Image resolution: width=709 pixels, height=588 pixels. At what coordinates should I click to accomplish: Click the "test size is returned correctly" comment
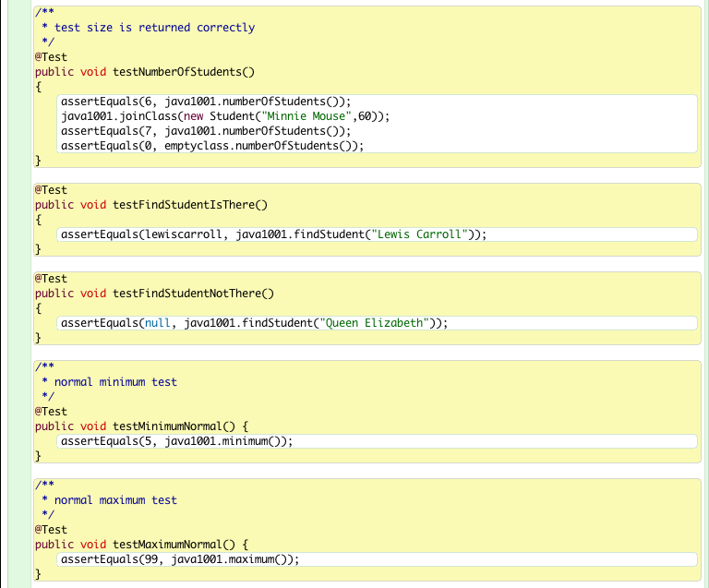pos(154,28)
